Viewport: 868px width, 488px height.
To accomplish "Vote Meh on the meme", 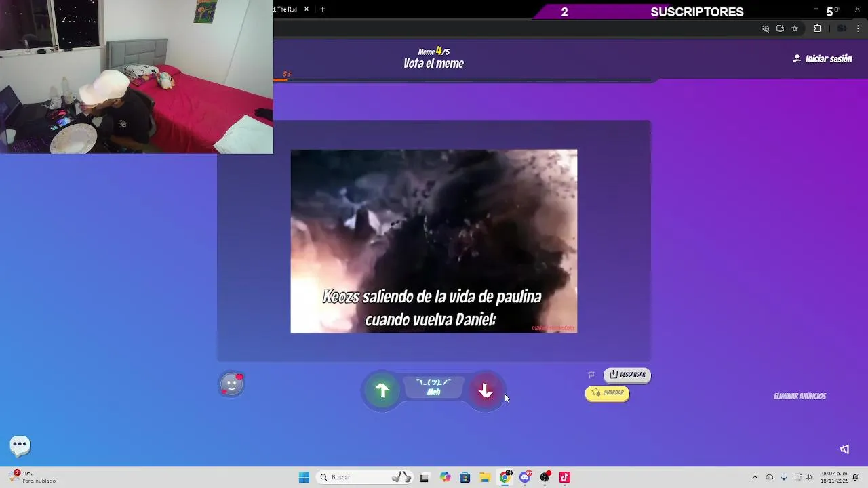I will tap(433, 387).
